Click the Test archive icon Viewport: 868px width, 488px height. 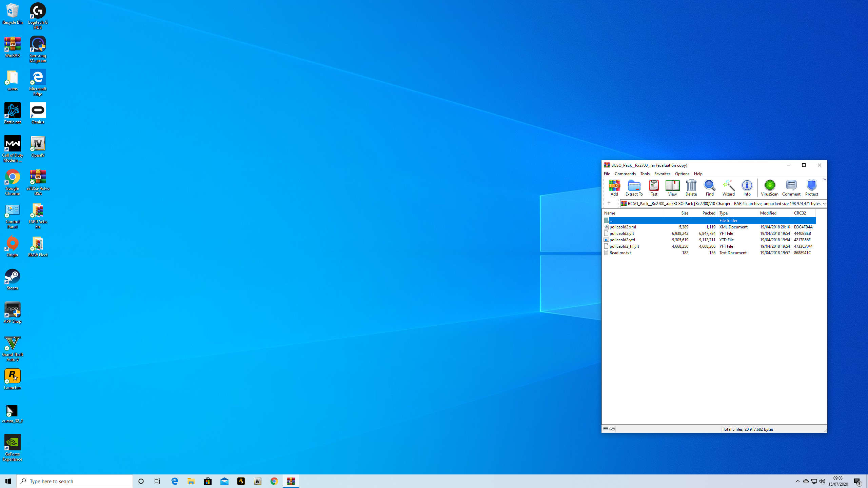click(654, 188)
